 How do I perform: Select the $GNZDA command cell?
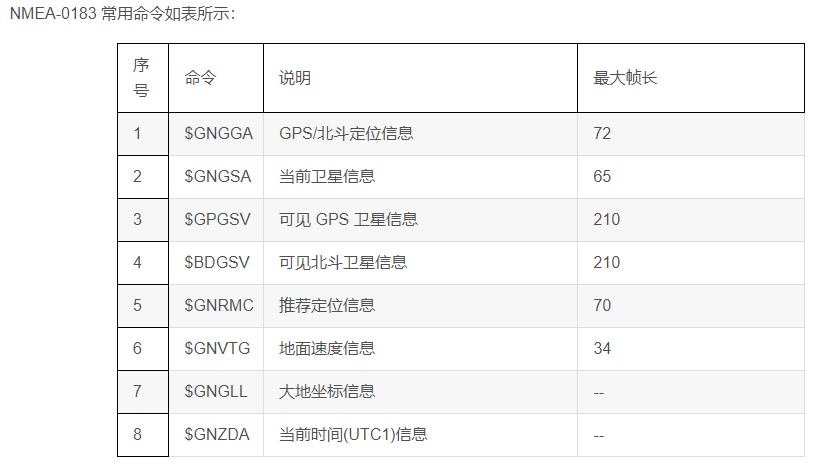(x=217, y=434)
